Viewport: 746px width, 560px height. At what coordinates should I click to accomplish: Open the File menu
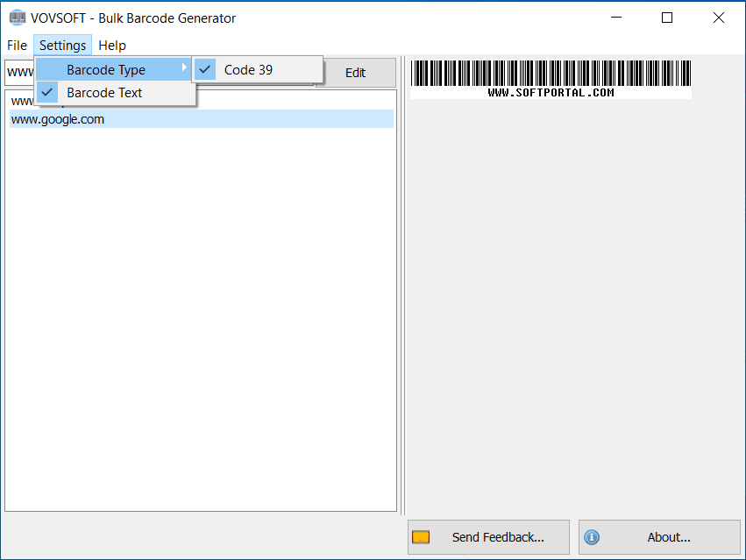point(17,45)
